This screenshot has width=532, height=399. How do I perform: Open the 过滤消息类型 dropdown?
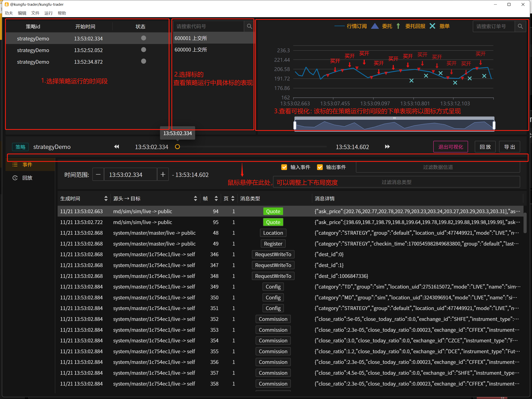coord(396,182)
